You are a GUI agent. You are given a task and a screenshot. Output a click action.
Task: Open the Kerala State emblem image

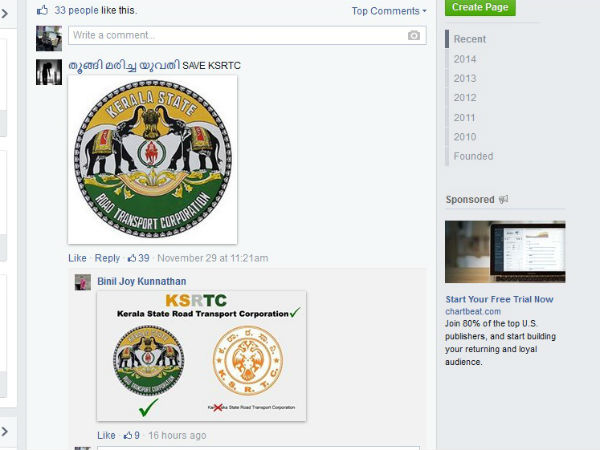tap(153, 158)
